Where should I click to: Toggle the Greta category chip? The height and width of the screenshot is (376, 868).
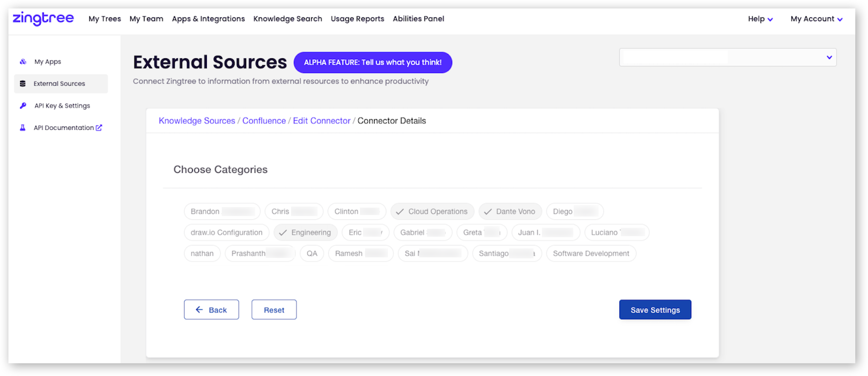[482, 232]
